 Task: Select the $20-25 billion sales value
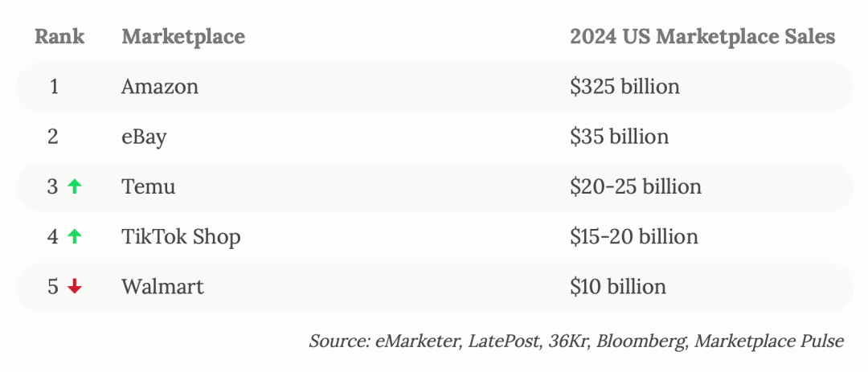click(636, 186)
